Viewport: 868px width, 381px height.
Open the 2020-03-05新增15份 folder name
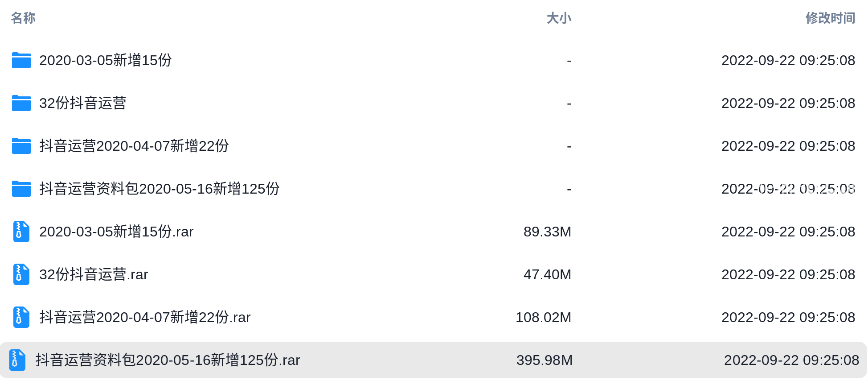click(x=106, y=60)
